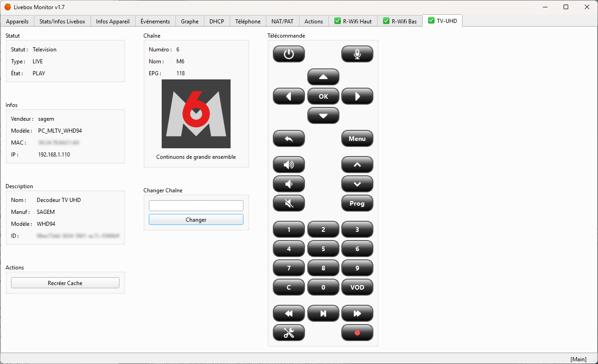Switch to the Événements tab
Image resolution: width=598 pixels, height=364 pixels.
click(155, 21)
